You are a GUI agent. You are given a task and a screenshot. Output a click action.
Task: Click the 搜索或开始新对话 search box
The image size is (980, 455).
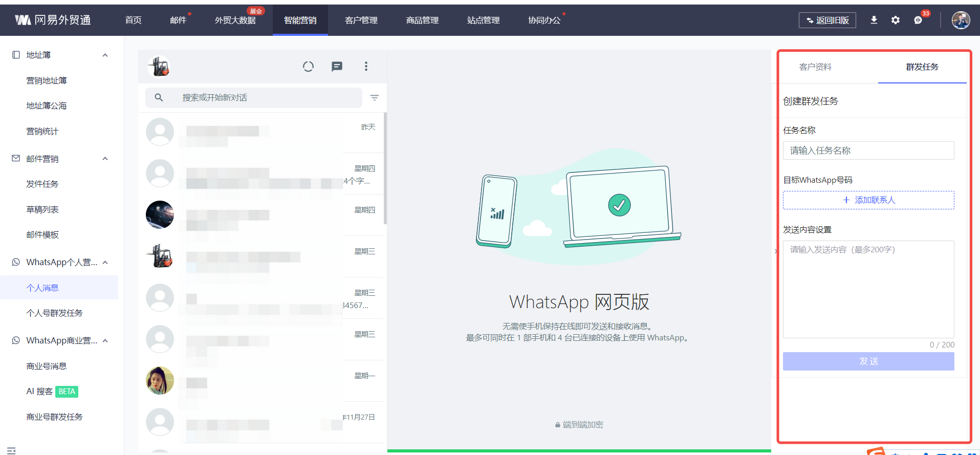tap(254, 97)
